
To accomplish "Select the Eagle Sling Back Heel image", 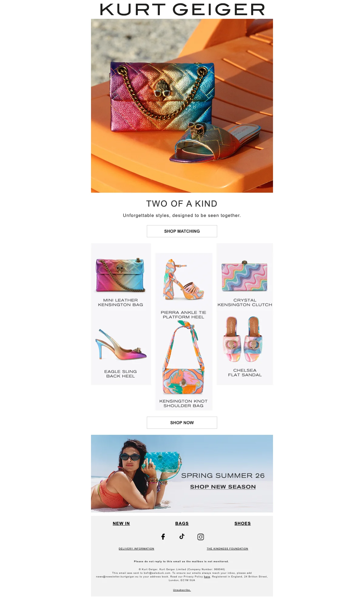I will pyautogui.click(x=121, y=345).
